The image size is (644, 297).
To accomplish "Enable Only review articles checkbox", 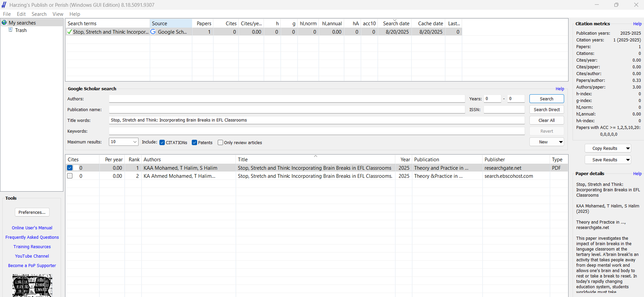I will tap(220, 142).
